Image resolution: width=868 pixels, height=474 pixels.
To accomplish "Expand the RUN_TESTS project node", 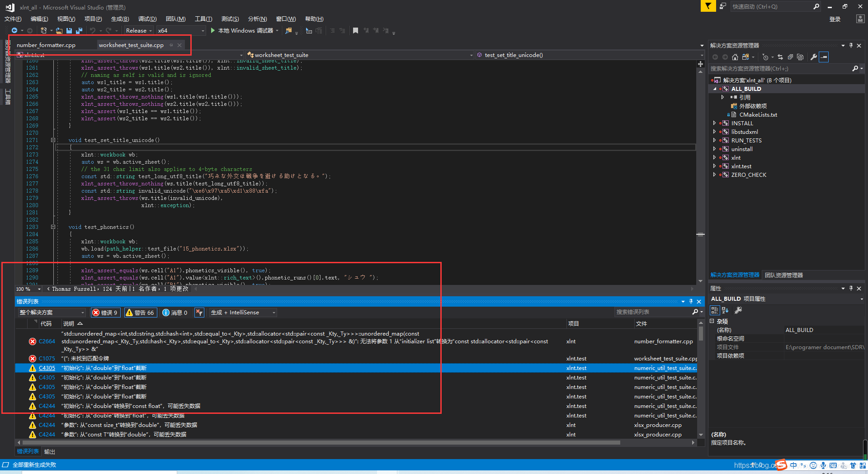I will point(714,140).
